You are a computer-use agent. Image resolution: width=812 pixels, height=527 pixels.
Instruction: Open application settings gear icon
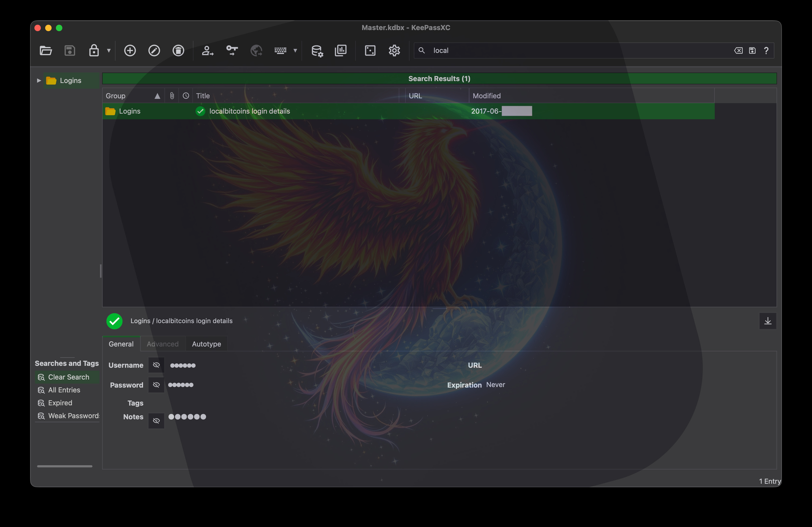point(394,50)
